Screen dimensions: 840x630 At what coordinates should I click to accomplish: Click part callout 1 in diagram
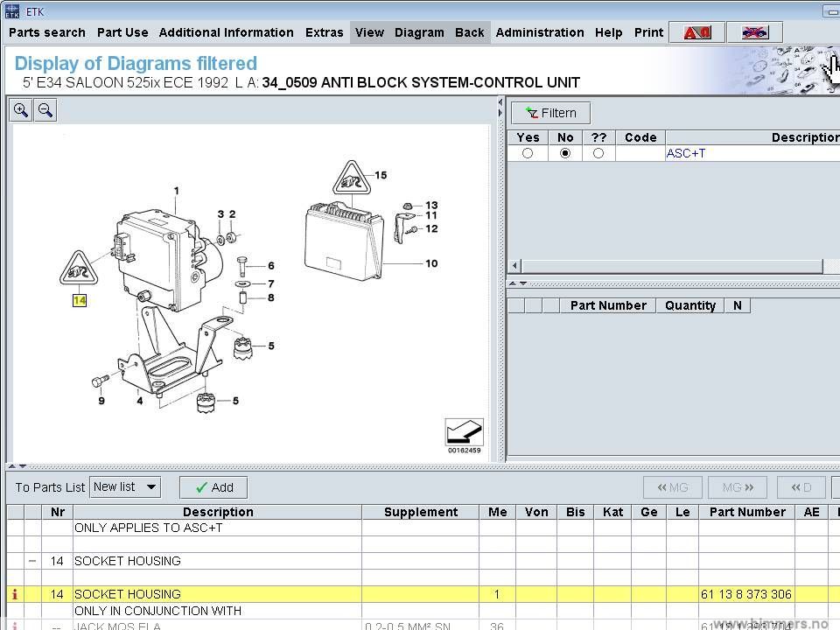point(176,191)
